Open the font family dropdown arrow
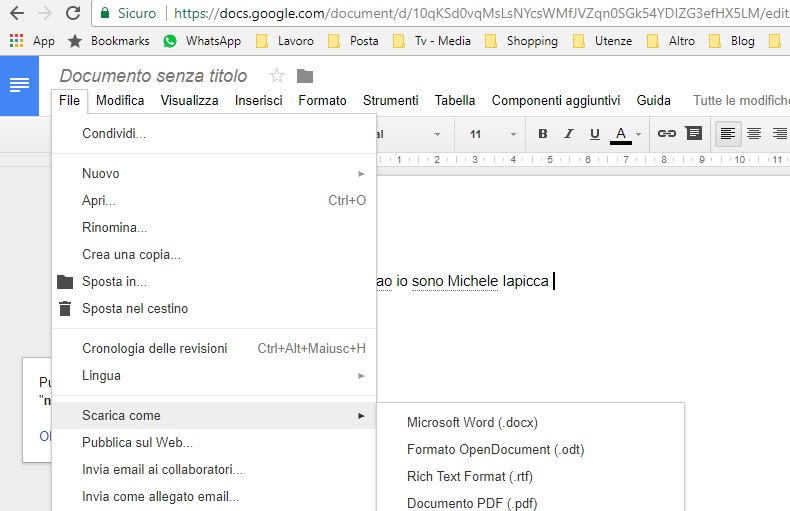Image resolution: width=790 pixels, height=511 pixels. (x=437, y=134)
